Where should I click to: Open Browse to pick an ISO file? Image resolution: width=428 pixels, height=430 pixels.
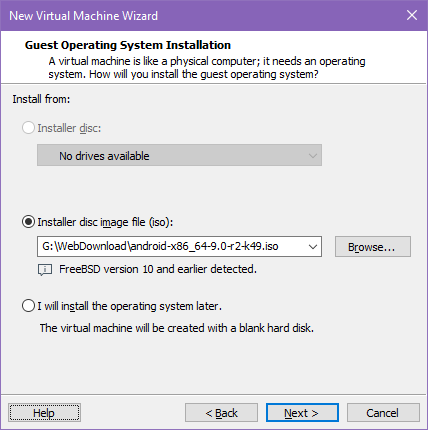click(x=373, y=247)
